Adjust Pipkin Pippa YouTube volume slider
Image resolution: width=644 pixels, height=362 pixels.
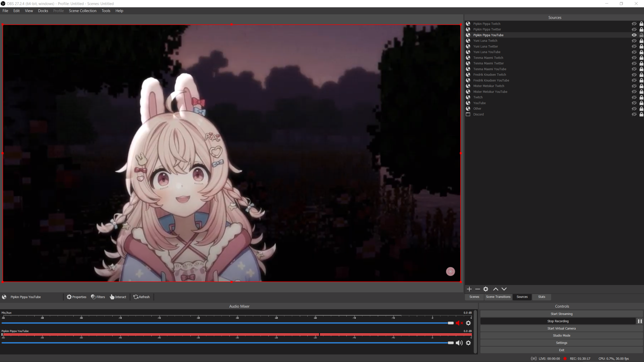[x=228, y=343]
